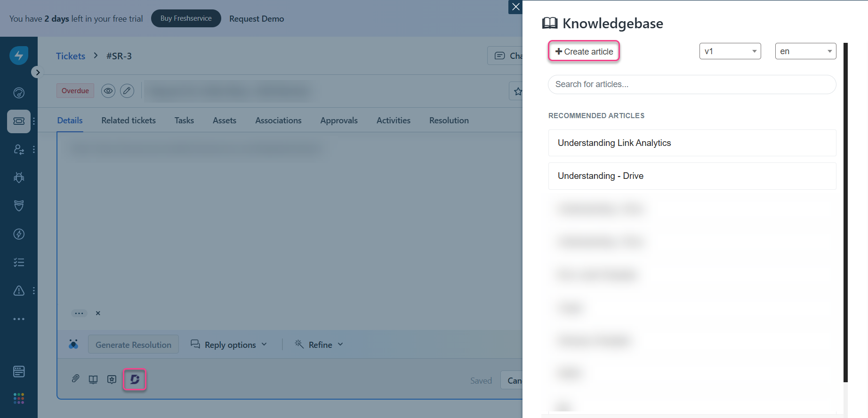Click the paperclip attach file icon
The height and width of the screenshot is (418, 868).
(75, 379)
